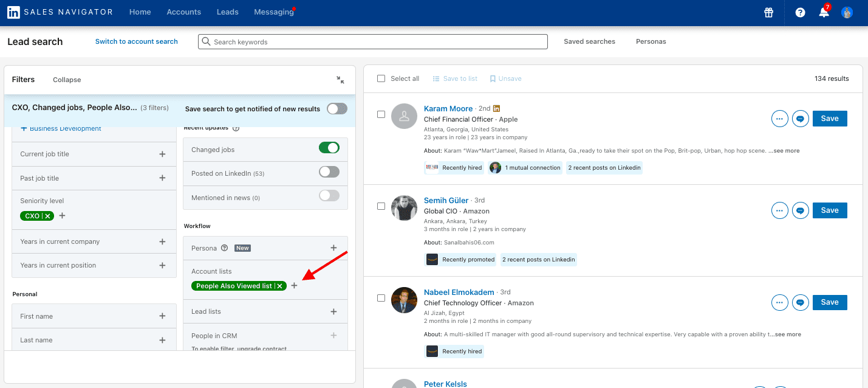The width and height of the screenshot is (868, 388).
Task: Open the gift rewards icon
Action: [x=769, y=12]
